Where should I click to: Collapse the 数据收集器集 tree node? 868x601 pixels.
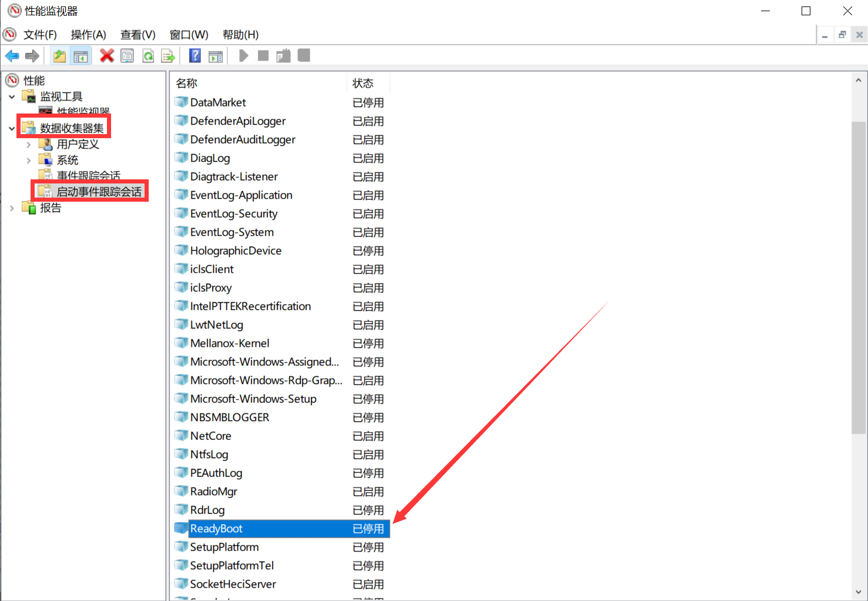12,128
